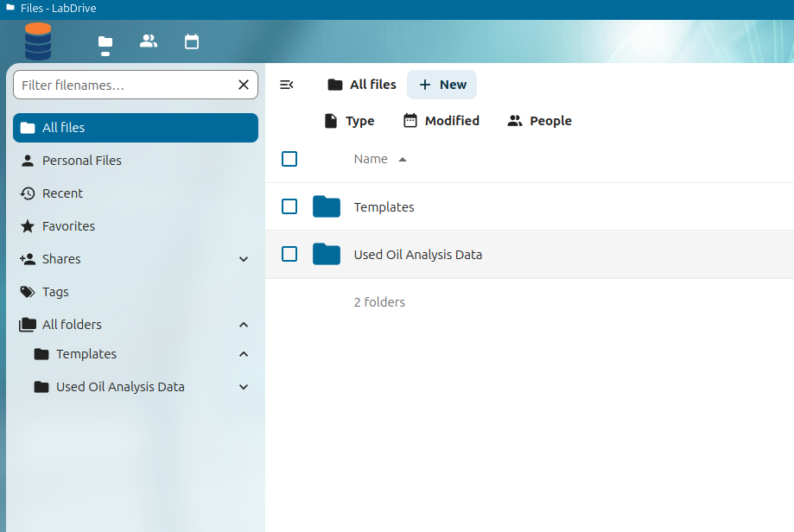794x532 pixels.
Task: Open the Modified filter dropdown
Action: 441,121
